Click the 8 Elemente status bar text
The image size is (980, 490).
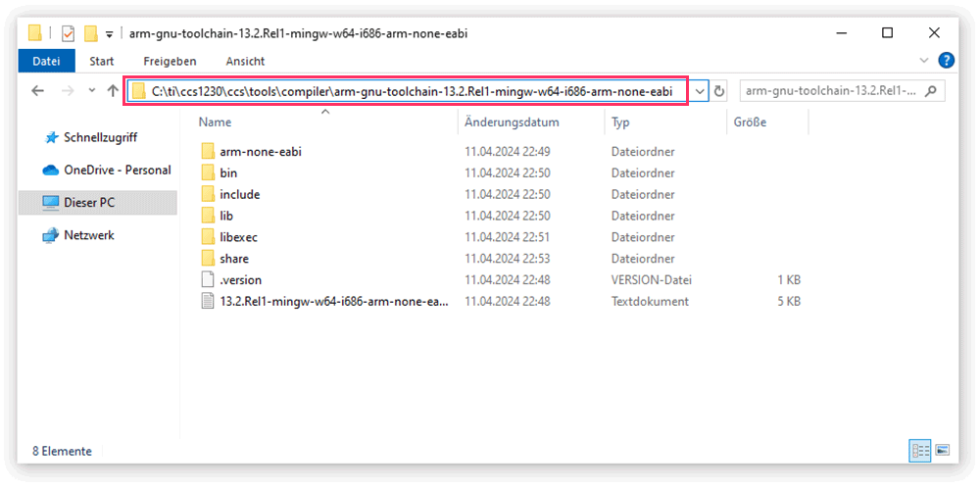point(62,451)
